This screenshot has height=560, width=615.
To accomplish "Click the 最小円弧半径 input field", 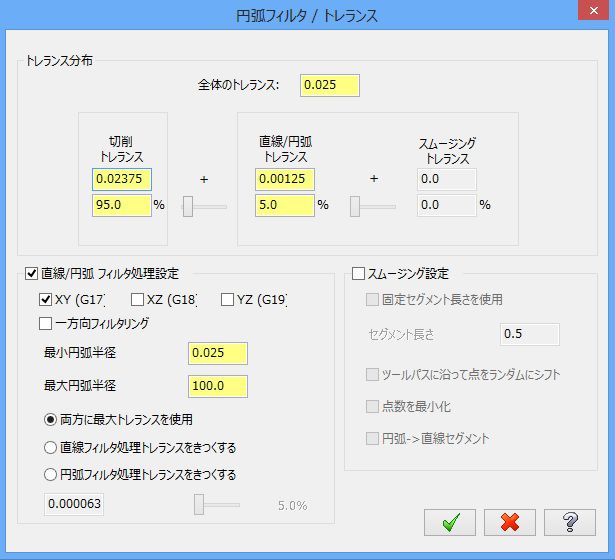I will (218, 353).
